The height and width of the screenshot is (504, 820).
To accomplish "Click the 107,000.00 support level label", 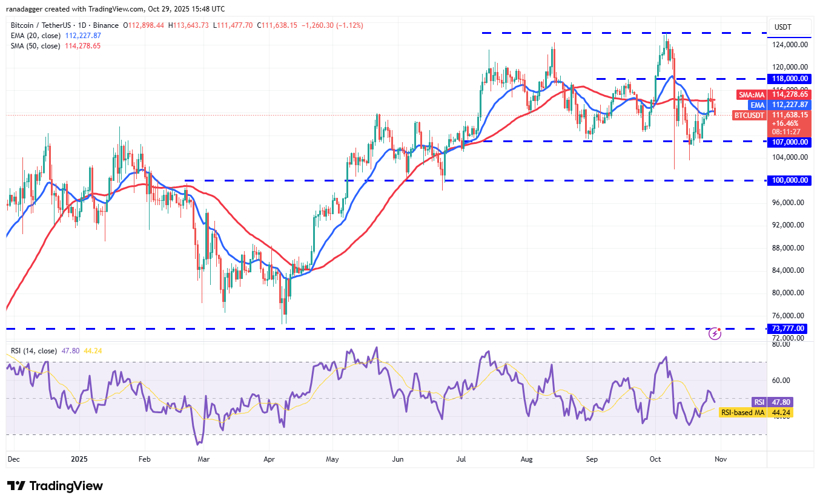I will point(789,142).
